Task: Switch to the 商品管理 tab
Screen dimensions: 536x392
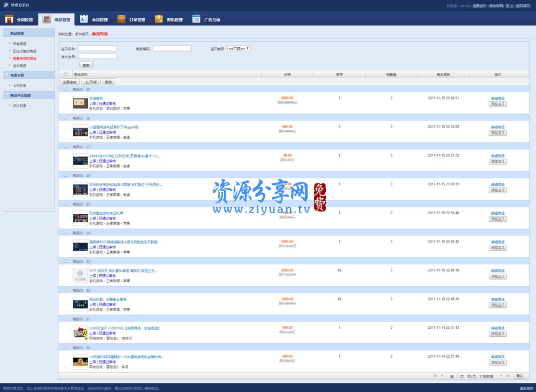Action: (57, 19)
